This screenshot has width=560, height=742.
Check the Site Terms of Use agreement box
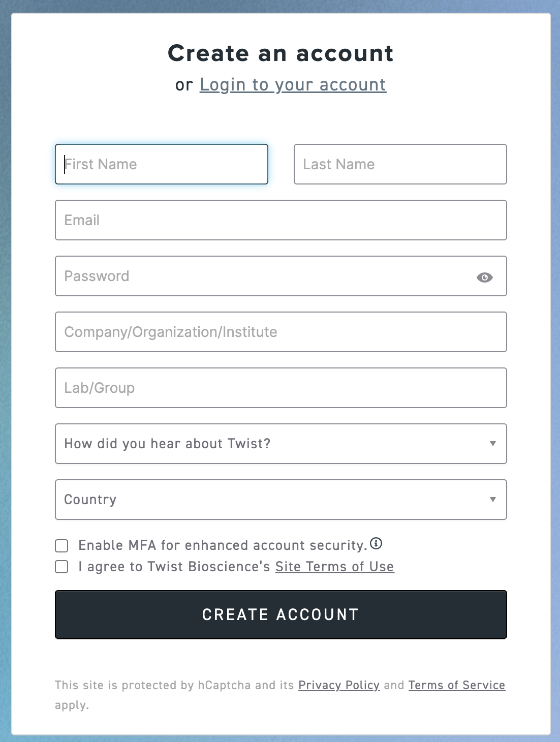[x=61, y=567]
